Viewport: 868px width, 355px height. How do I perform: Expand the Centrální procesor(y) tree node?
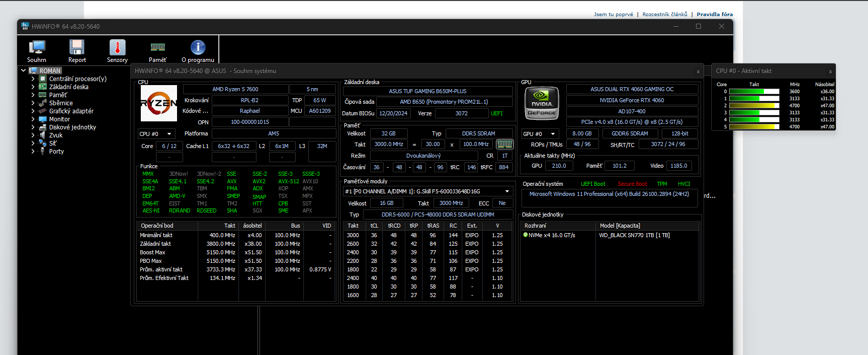[x=33, y=79]
